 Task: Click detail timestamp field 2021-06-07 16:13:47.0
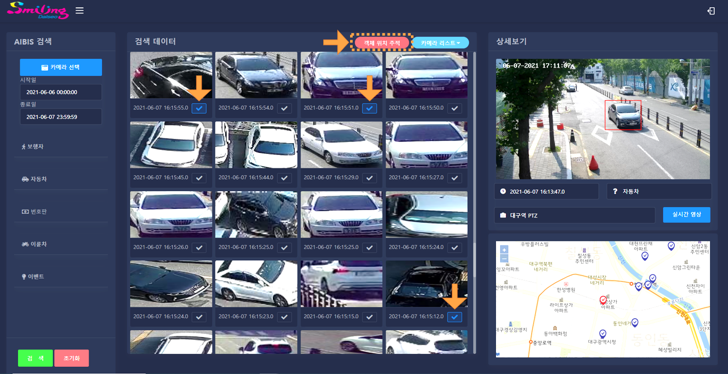point(547,192)
